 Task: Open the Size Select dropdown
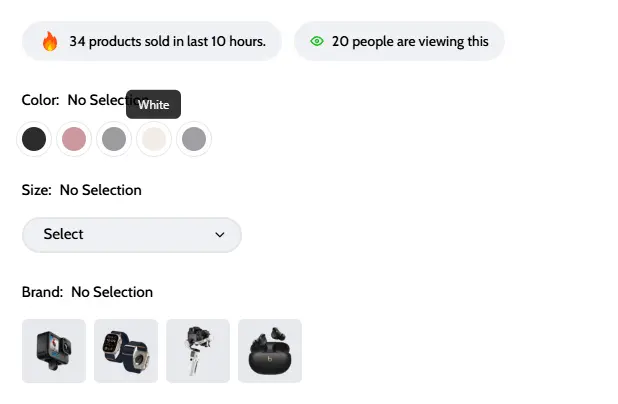[132, 234]
